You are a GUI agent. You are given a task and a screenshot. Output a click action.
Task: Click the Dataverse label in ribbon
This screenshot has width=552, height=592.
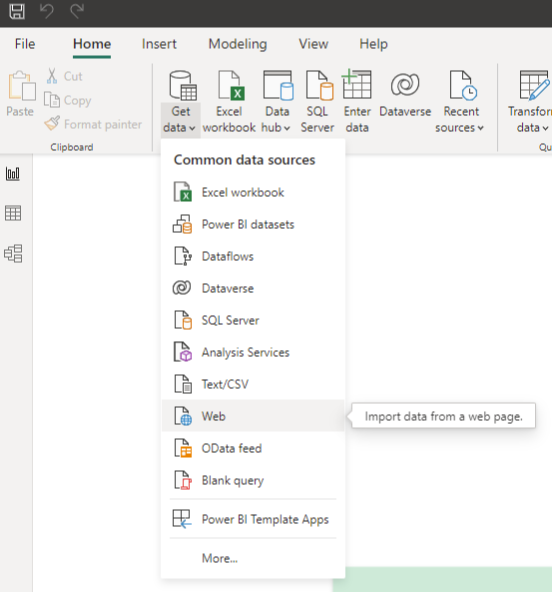(405, 111)
